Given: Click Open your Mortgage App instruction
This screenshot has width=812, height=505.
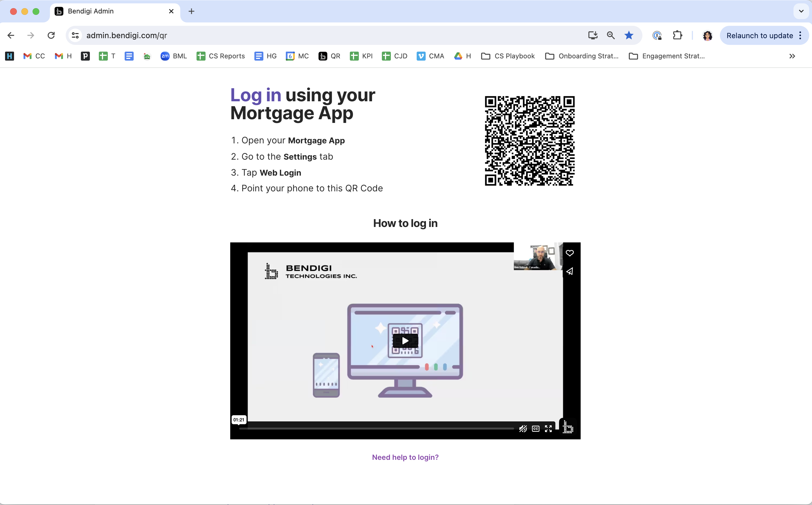Looking at the screenshot, I should point(293,141).
